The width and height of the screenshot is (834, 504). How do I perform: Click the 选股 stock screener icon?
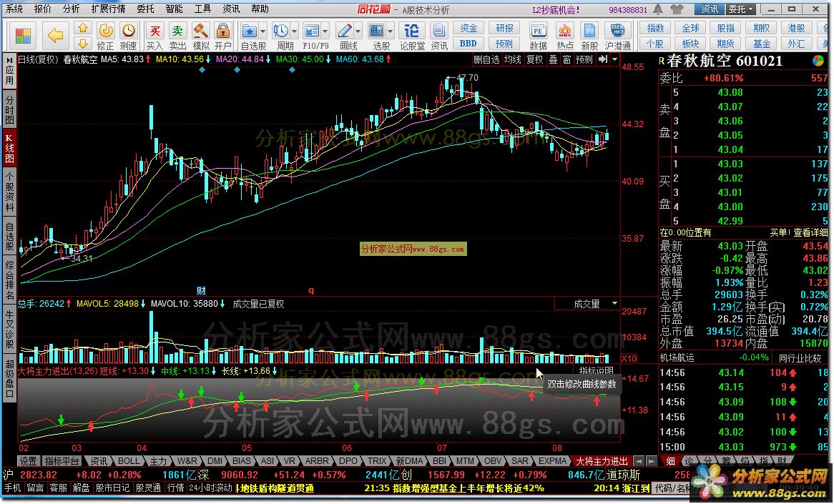point(376,31)
